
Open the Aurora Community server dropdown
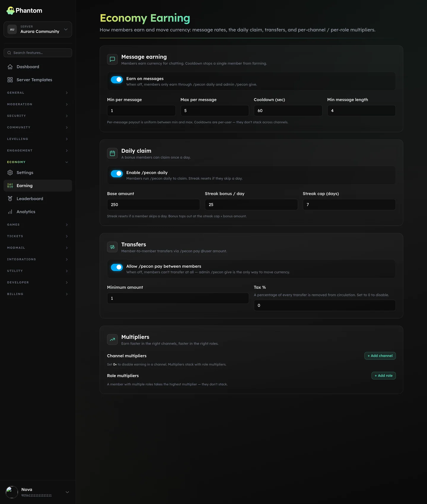(x=38, y=29)
